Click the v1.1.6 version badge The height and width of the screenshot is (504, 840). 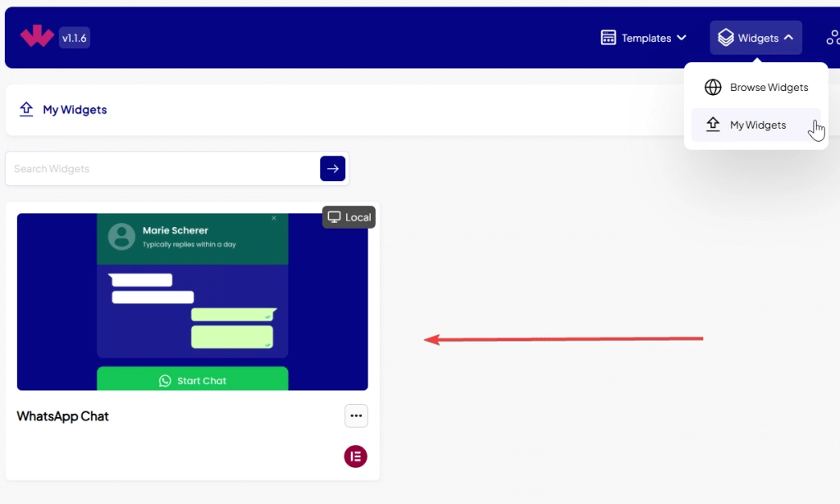click(x=75, y=38)
